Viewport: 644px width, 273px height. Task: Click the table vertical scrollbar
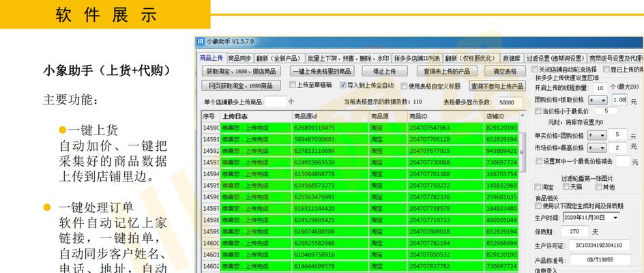(x=523, y=152)
